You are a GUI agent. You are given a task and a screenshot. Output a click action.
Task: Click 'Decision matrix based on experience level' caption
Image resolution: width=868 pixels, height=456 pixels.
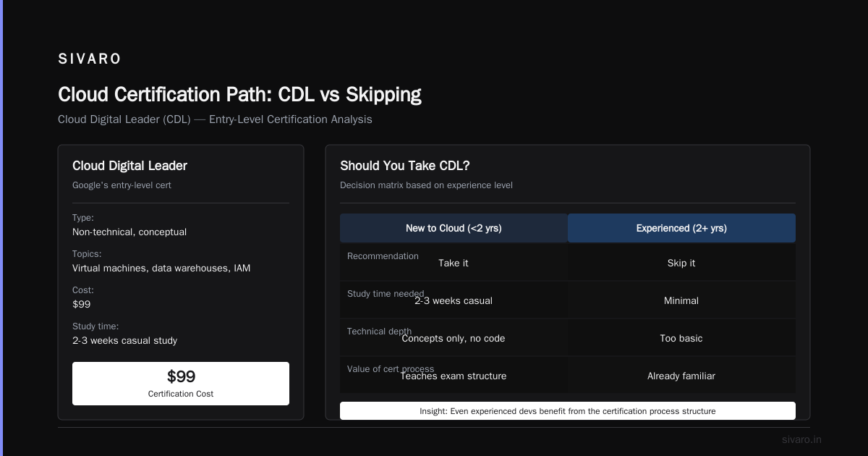click(x=426, y=185)
